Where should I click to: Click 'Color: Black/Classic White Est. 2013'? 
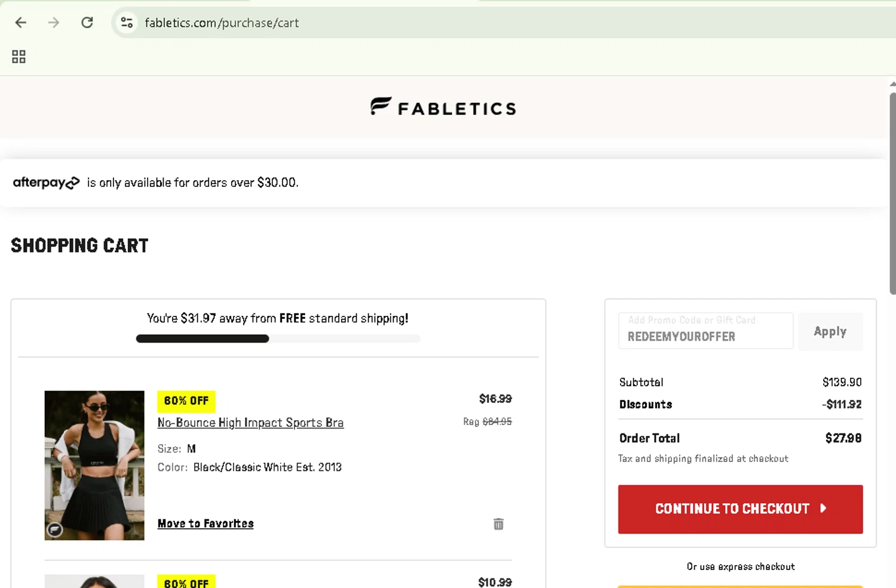pyautogui.click(x=250, y=467)
